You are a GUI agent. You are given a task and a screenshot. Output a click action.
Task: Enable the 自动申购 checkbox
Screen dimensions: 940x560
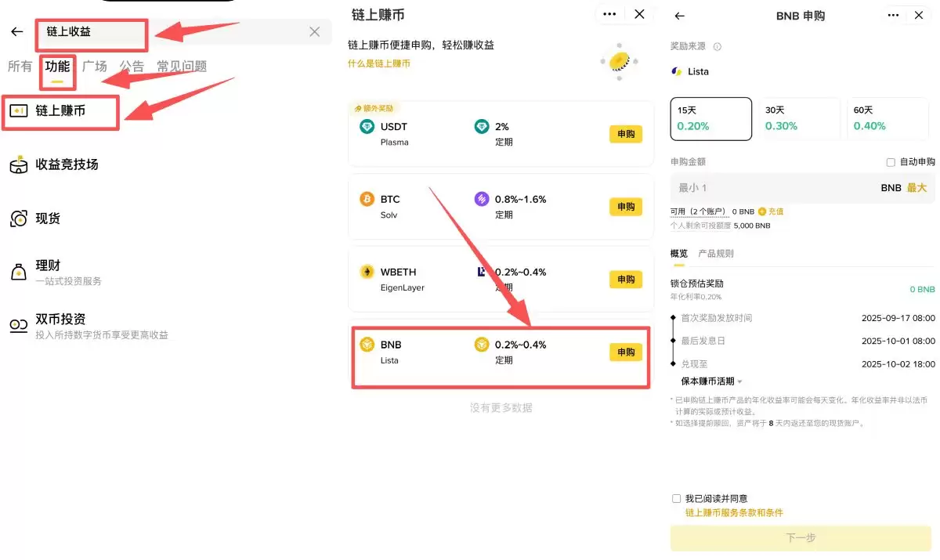pyautogui.click(x=891, y=161)
